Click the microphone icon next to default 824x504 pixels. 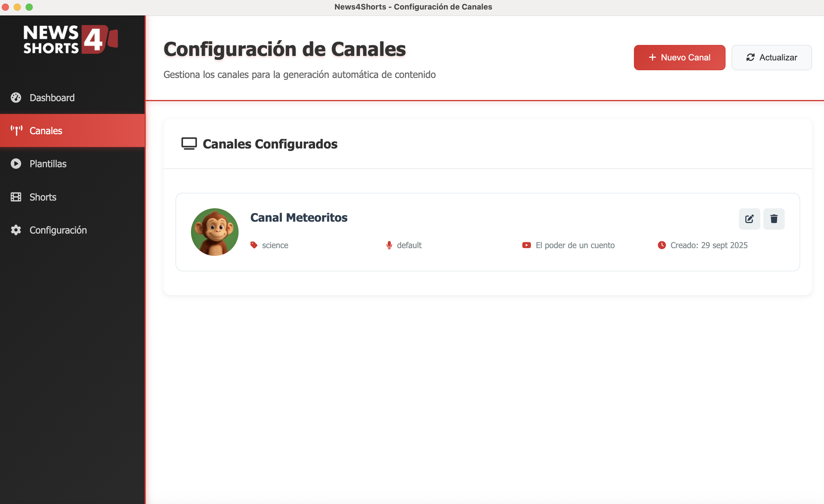pyautogui.click(x=389, y=245)
